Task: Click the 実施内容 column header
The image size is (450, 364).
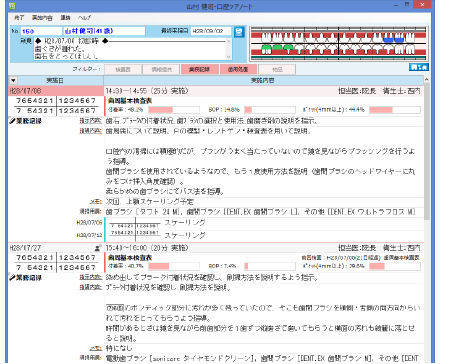Action: 263,80
